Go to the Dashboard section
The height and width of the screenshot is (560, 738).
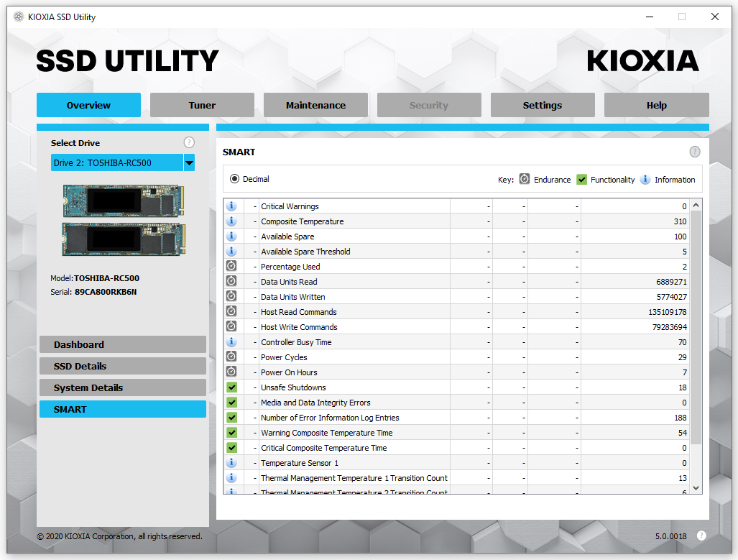123,344
